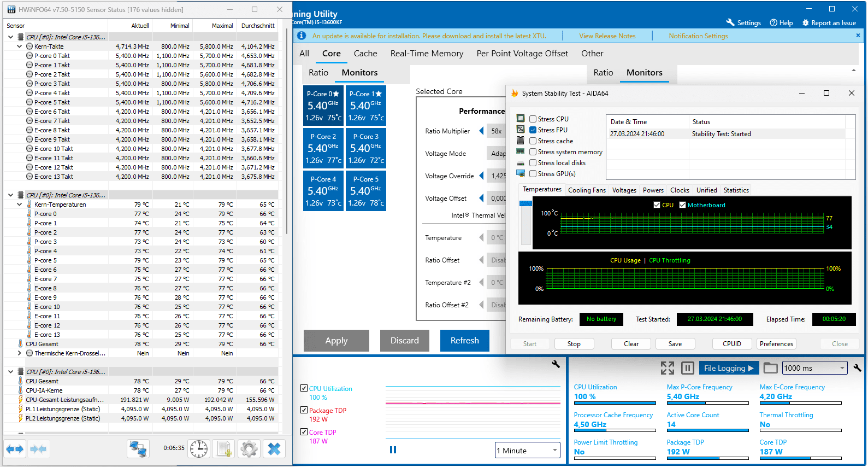Click HWiNFO clock reset timer icon

coord(199,449)
